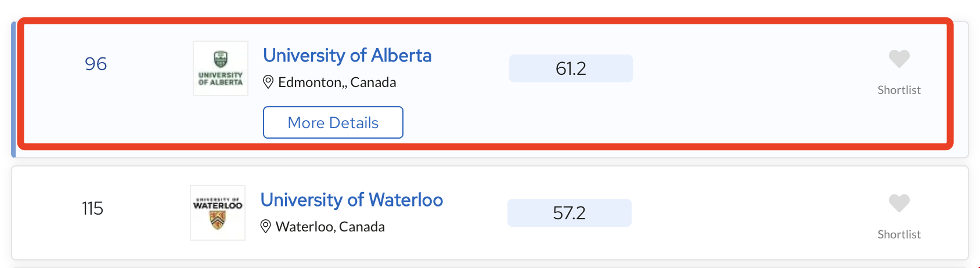Click the location pin beside Waterloo, Canada
This screenshot has width=980, height=268.
click(x=266, y=226)
